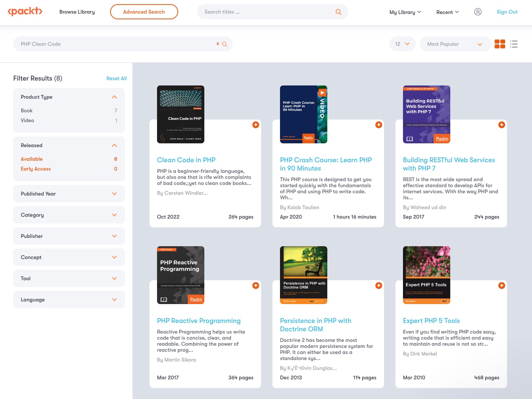Click author By Kalob Taulien
The image size is (532, 399).
(x=300, y=208)
